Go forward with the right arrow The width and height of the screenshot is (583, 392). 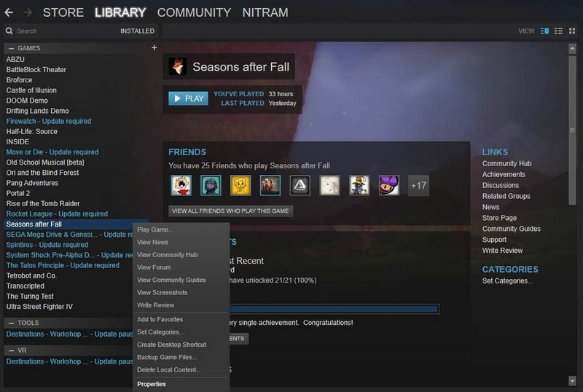(x=28, y=12)
